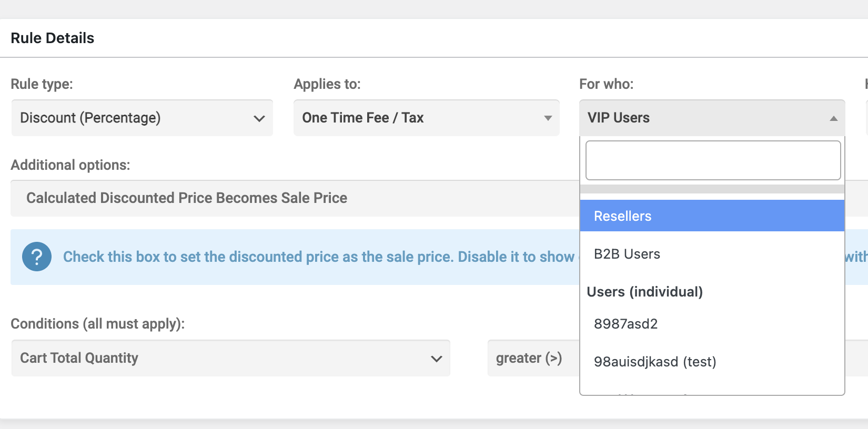
Task: Collapse the For who VIP Users dropdown
Action: coord(712,118)
